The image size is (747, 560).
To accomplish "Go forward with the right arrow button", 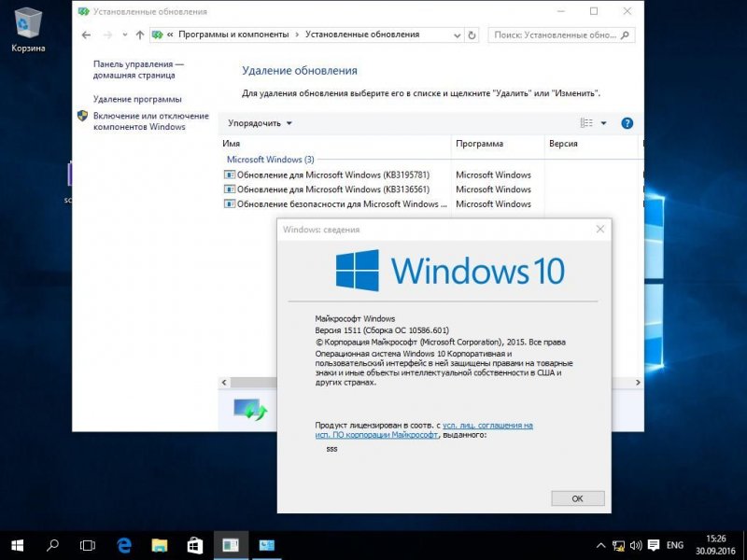I will [107, 35].
